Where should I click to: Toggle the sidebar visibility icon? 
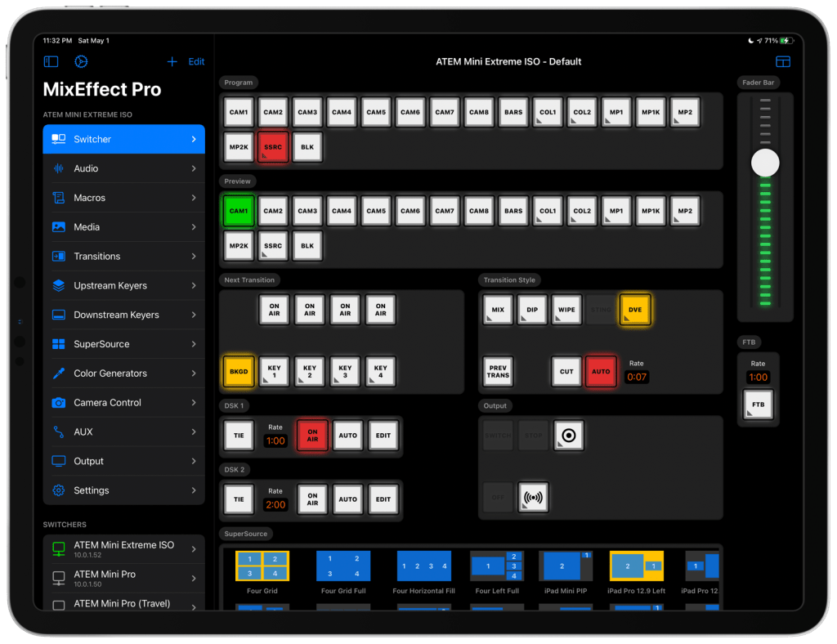(51, 61)
